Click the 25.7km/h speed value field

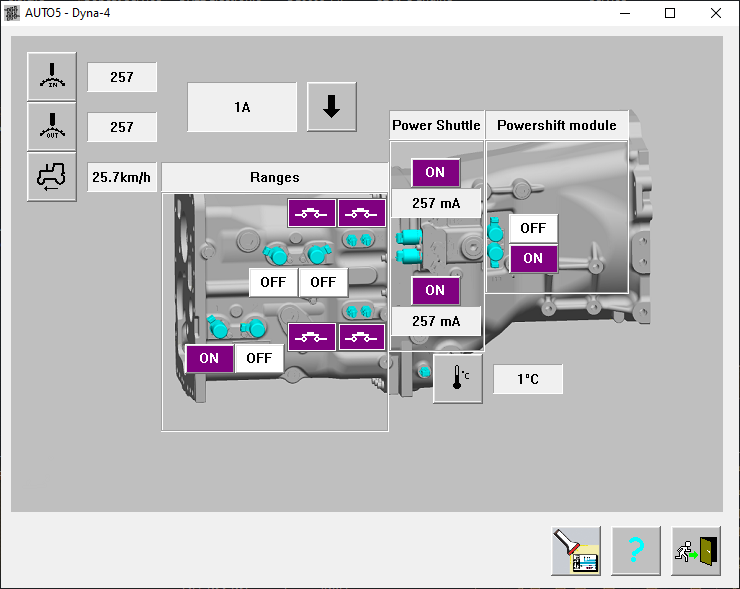(122, 177)
